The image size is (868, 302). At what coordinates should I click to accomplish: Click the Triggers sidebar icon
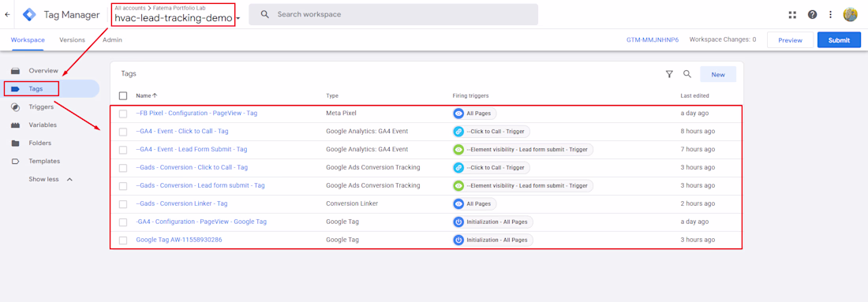click(x=16, y=107)
